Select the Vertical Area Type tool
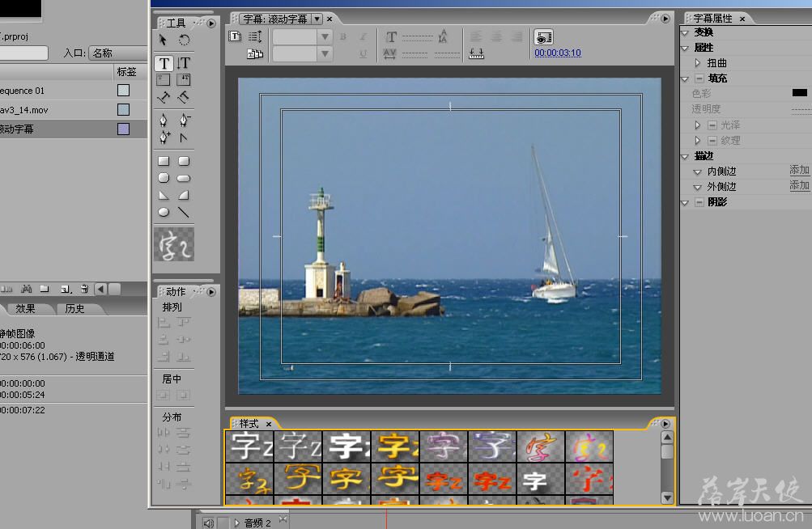812x529 pixels. (x=184, y=80)
